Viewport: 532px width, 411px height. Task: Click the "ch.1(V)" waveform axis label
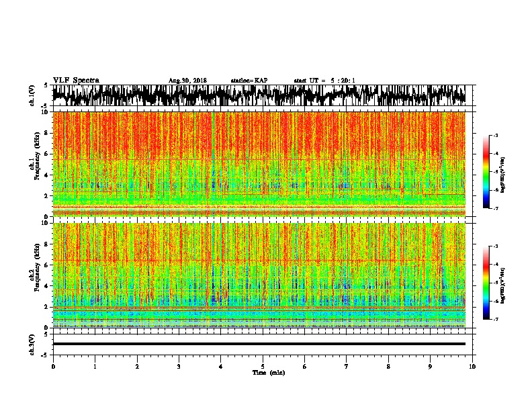point(32,95)
